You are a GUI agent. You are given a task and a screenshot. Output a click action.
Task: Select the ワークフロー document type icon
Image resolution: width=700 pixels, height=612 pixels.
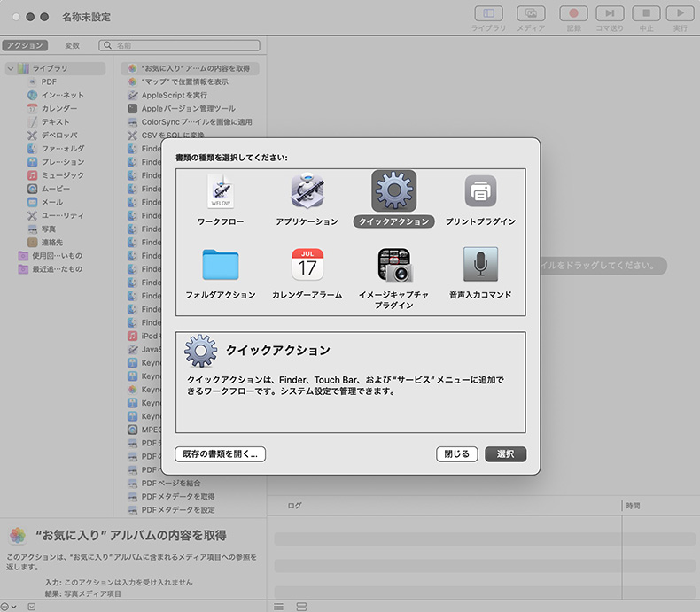point(221,192)
